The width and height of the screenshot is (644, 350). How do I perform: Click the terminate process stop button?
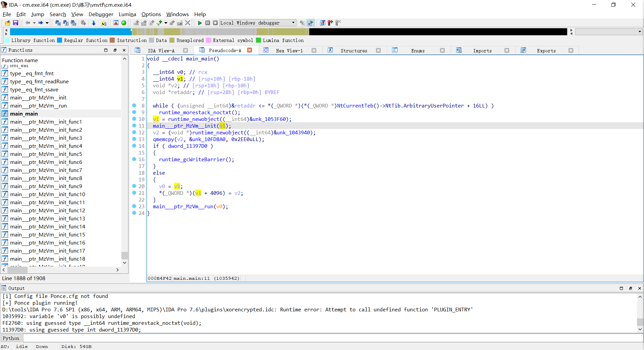[215, 23]
